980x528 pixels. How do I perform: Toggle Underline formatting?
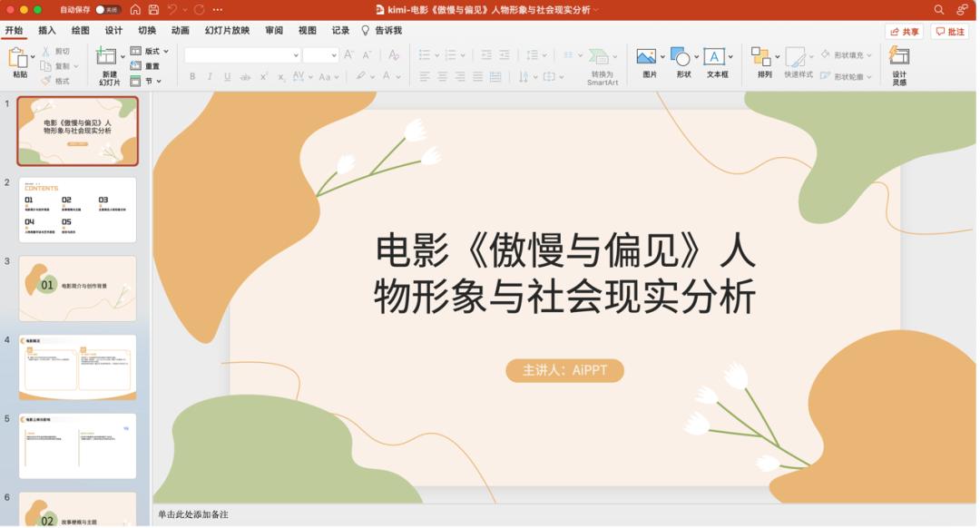[x=227, y=77]
